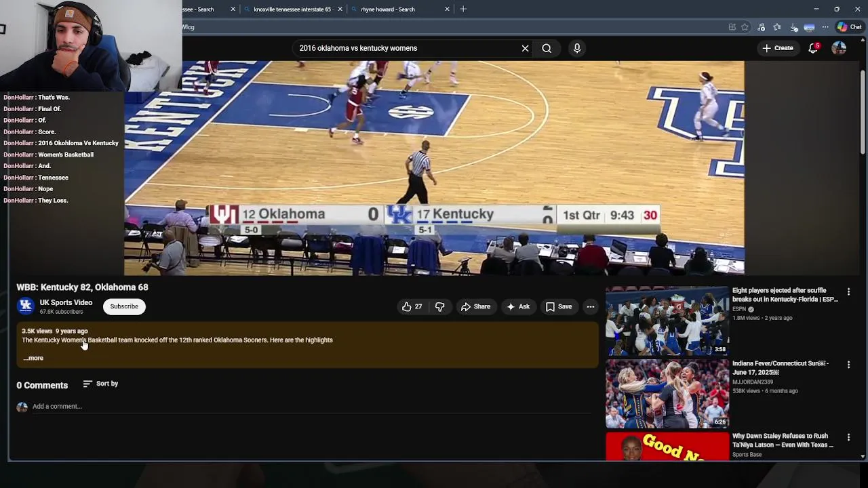The height and width of the screenshot is (488, 868).
Task: Open browser settings and more menu
Action: (x=825, y=27)
